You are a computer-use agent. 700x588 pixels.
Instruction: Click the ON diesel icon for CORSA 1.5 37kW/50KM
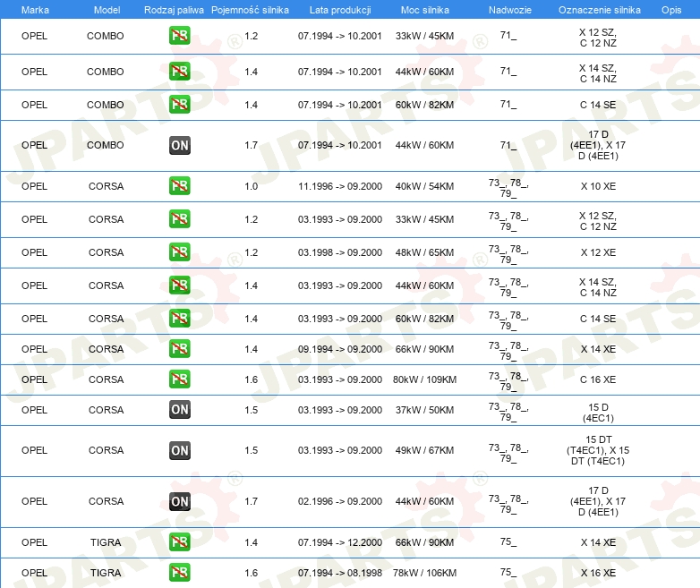click(x=179, y=409)
